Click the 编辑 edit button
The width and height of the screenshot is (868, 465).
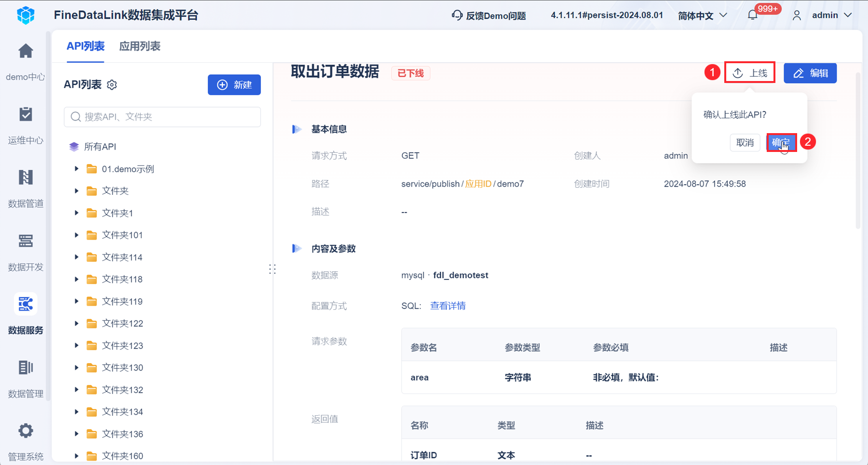[x=810, y=73]
